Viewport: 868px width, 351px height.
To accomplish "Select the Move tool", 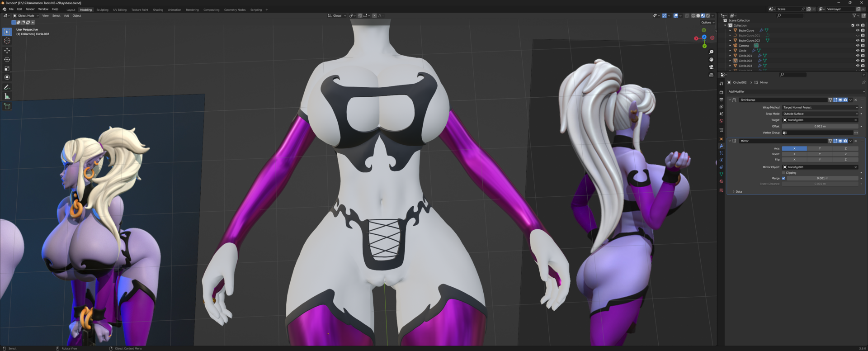I will pyautogui.click(x=7, y=51).
